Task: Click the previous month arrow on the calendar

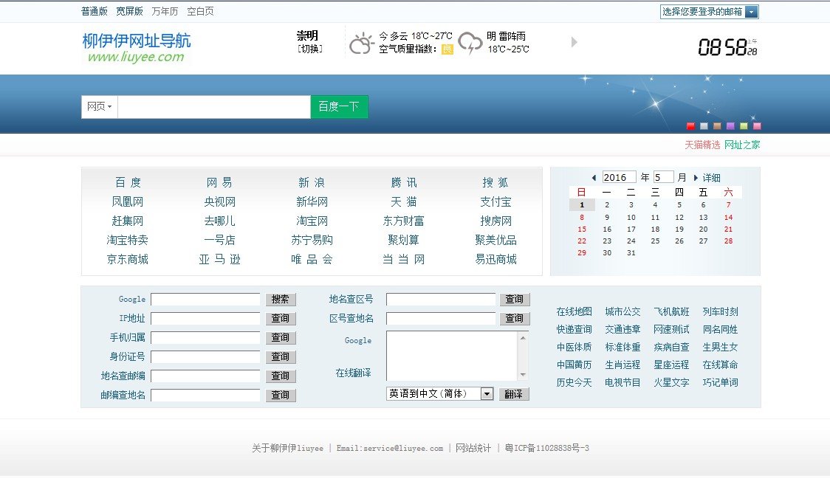Action: coord(594,177)
